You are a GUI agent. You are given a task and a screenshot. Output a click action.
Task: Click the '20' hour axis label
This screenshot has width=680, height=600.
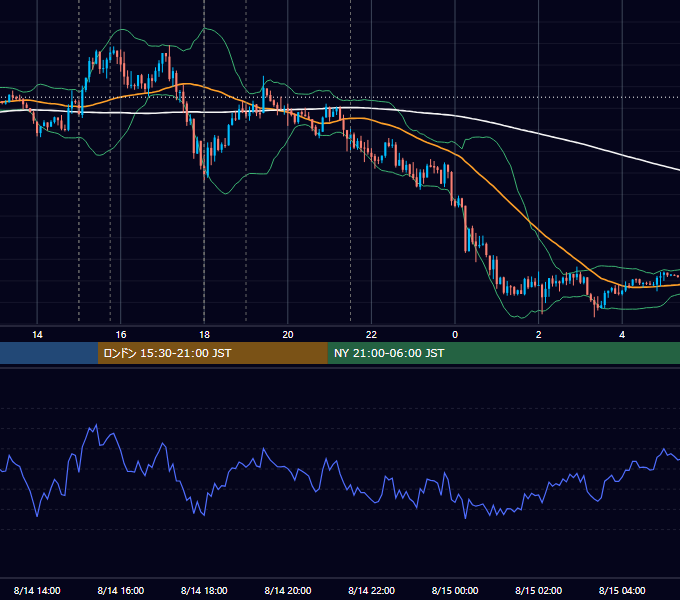(x=288, y=335)
